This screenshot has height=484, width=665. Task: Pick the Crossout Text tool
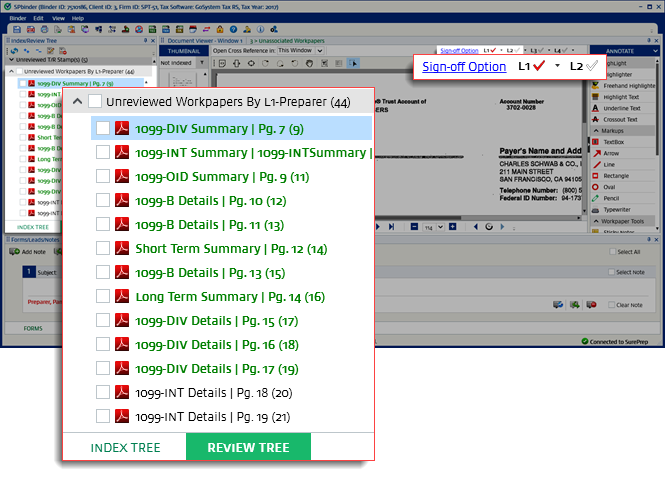(626, 119)
